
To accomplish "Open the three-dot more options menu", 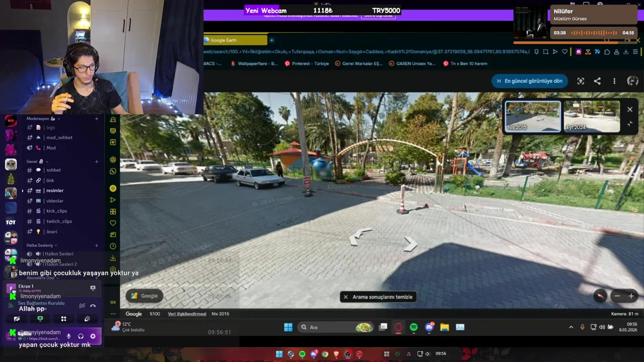I will [x=614, y=81].
